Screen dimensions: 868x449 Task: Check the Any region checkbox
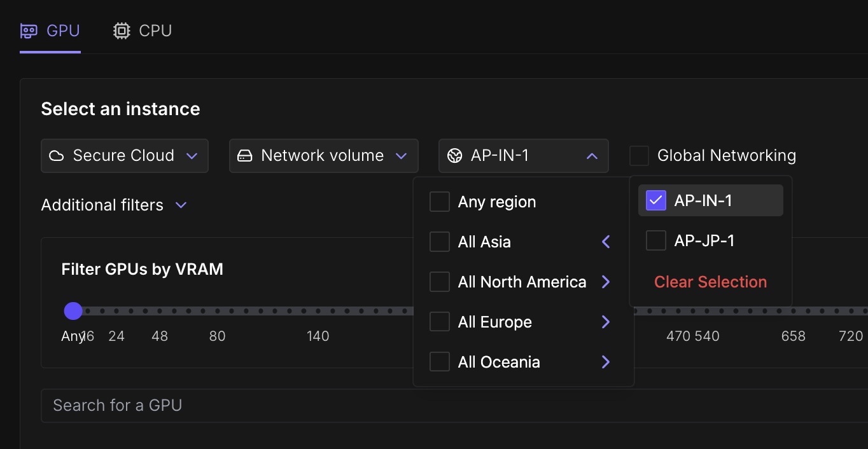click(440, 202)
